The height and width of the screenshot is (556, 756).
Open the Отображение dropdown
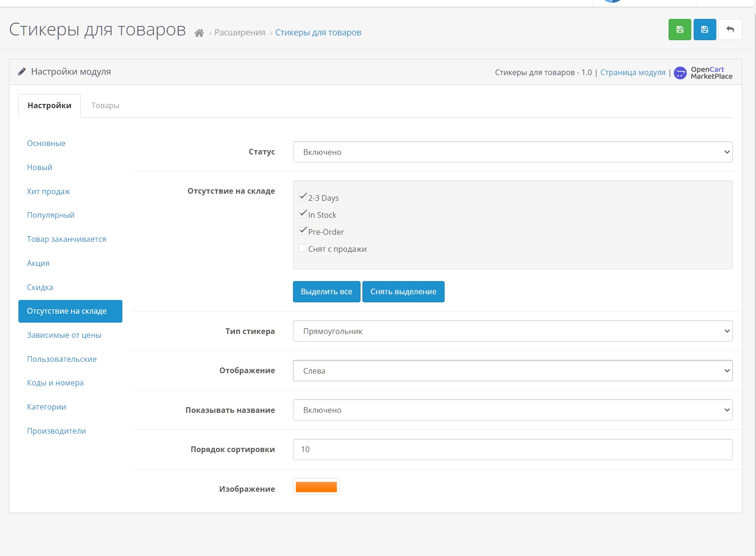tap(513, 371)
